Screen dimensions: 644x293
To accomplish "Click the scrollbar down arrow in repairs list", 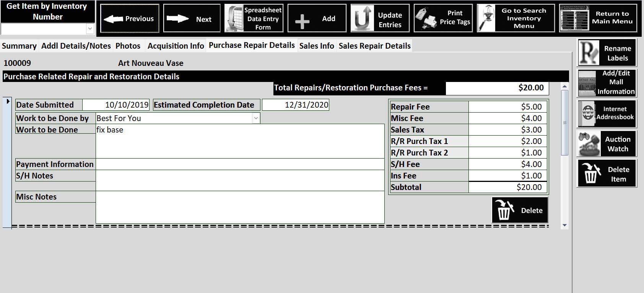I will 564,226.
